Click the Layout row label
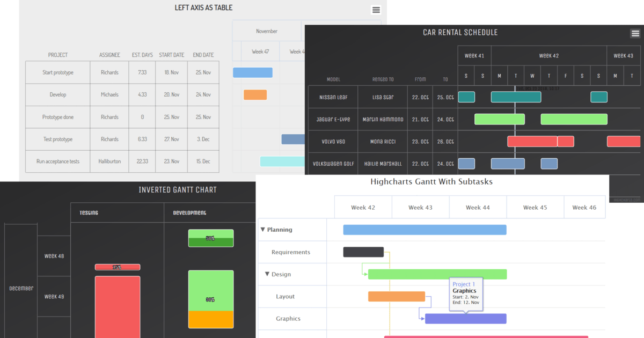The image size is (644, 338). coord(286,297)
